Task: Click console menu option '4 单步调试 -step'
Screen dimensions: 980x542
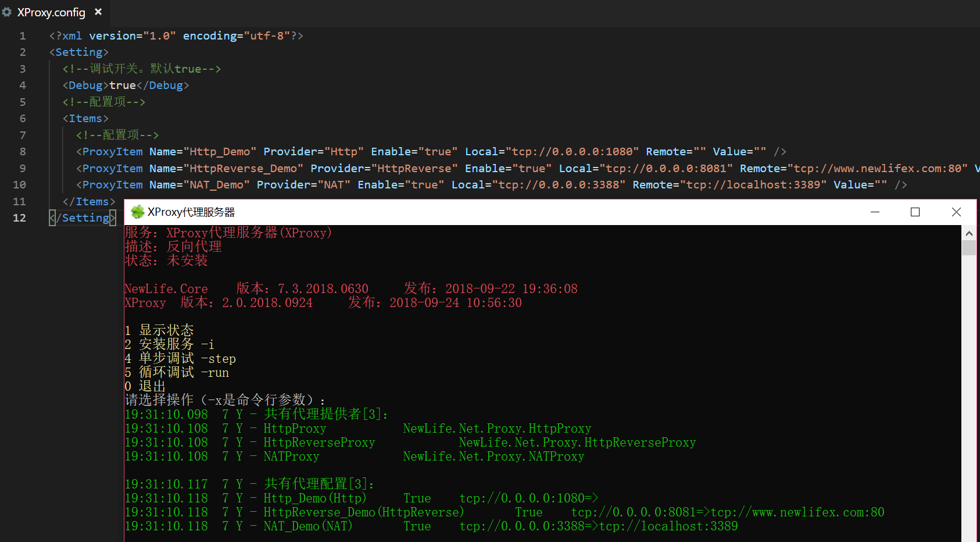Action: click(x=180, y=358)
